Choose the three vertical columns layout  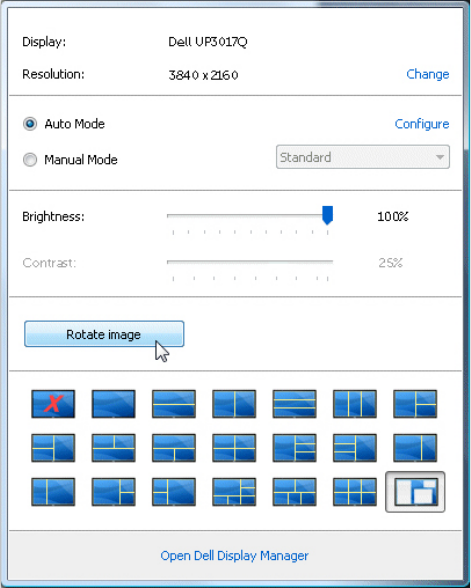coord(355,404)
